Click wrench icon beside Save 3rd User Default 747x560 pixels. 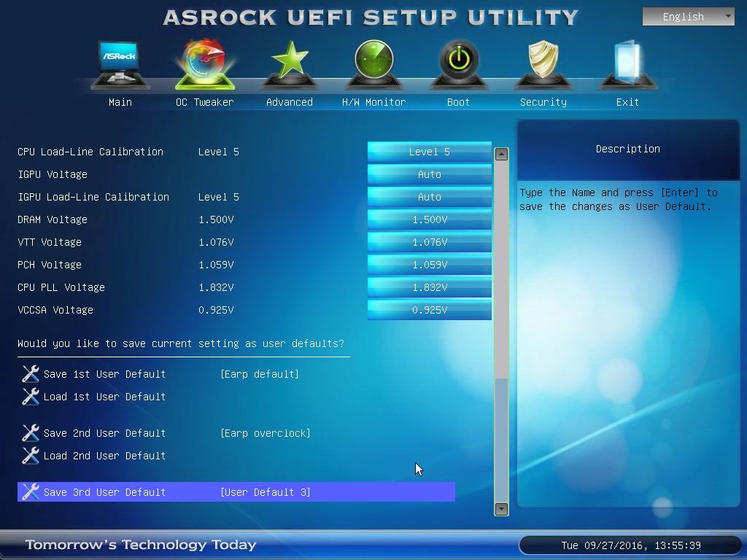[x=31, y=492]
